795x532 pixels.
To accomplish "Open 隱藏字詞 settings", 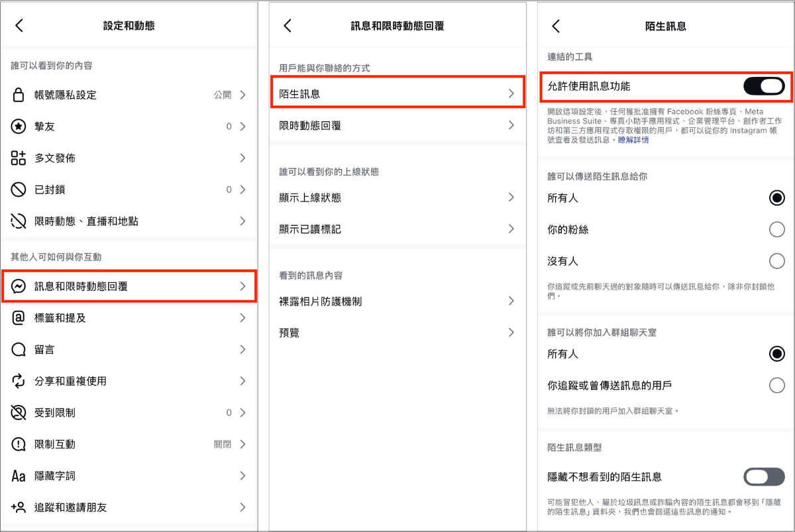I will 129,476.
